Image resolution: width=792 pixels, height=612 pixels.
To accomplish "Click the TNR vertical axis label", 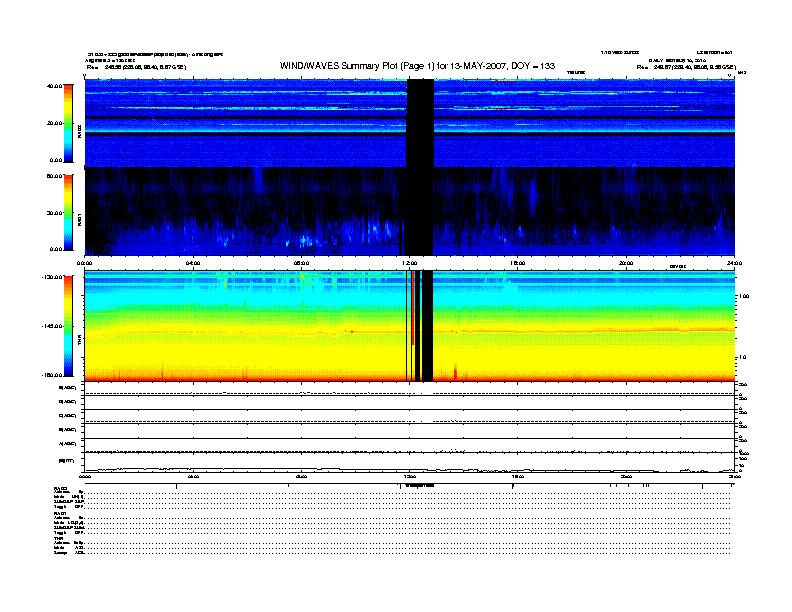I will pyautogui.click(x=79, y=340).
